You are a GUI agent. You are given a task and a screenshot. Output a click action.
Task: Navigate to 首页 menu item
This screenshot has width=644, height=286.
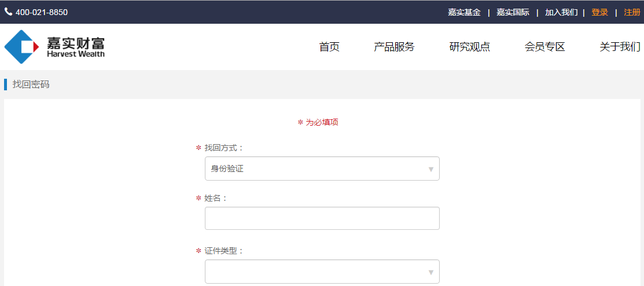click(x=329, y=47)
